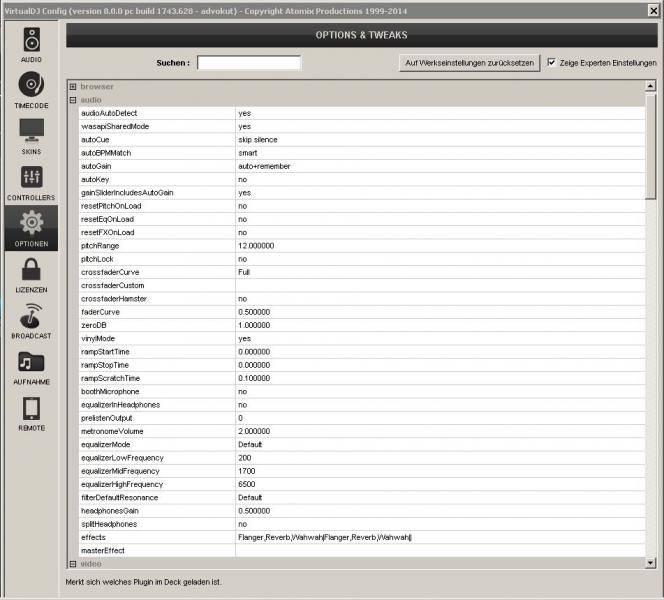
Task: Select the autoKey setting row
Action: (x=362, y=180)
